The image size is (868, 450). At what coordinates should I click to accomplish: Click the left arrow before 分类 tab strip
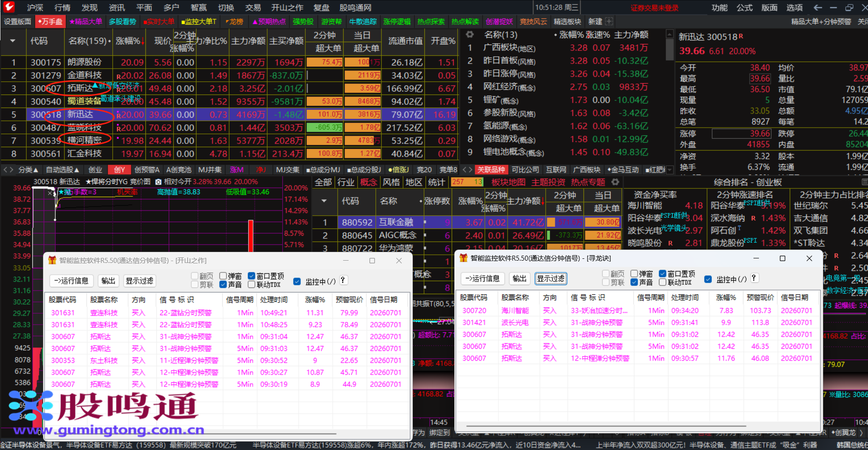pyautogui.click(x=5, y=170)
